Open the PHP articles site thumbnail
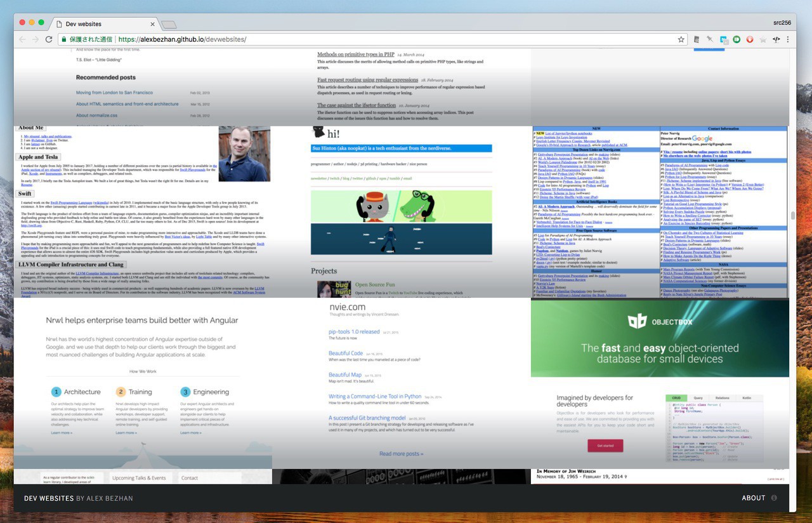 [x=402, y=86]
